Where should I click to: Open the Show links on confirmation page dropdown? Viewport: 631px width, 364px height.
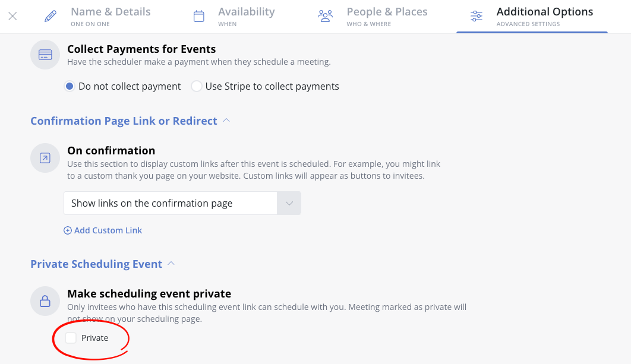172,202
